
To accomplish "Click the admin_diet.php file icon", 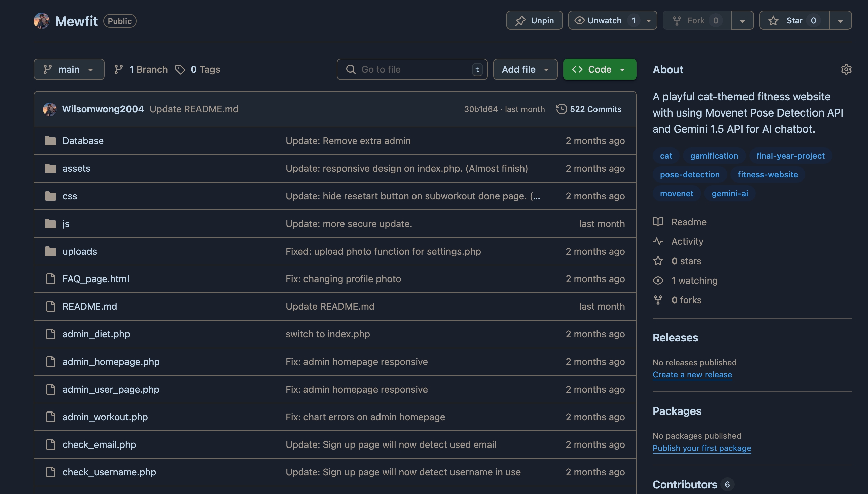I will 50,334.
